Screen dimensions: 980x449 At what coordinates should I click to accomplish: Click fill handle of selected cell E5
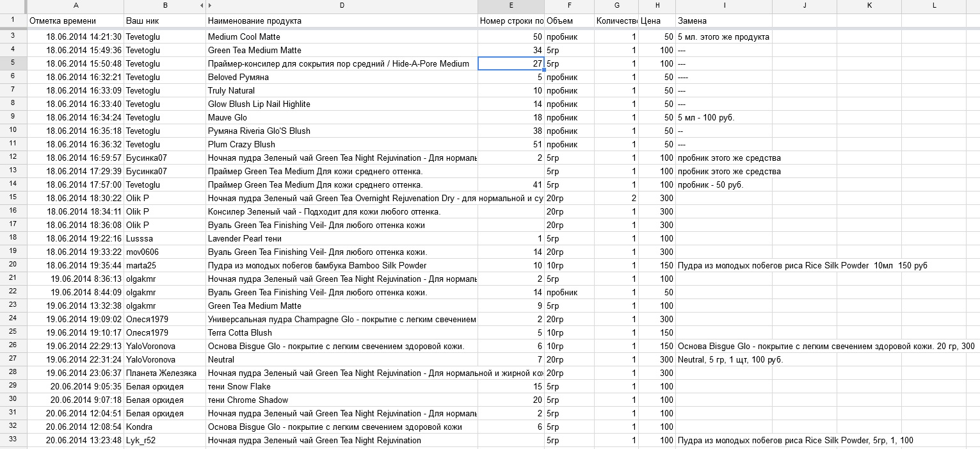tap(543, 69)
